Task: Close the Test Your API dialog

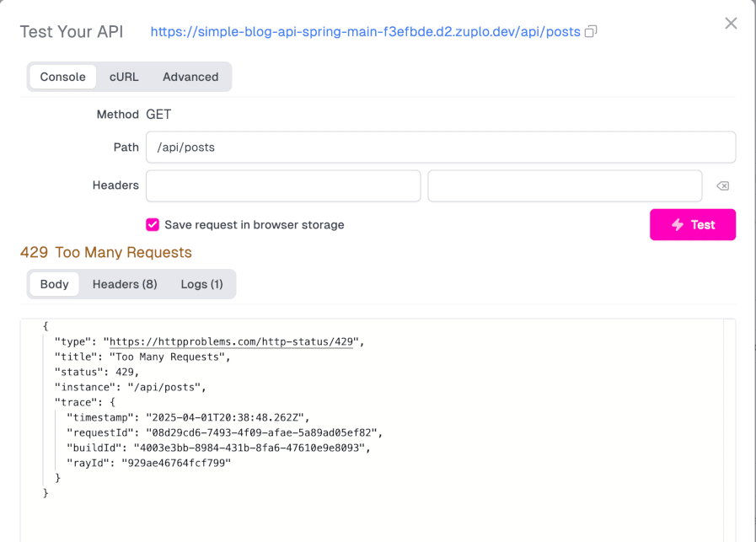Action: 731,24
